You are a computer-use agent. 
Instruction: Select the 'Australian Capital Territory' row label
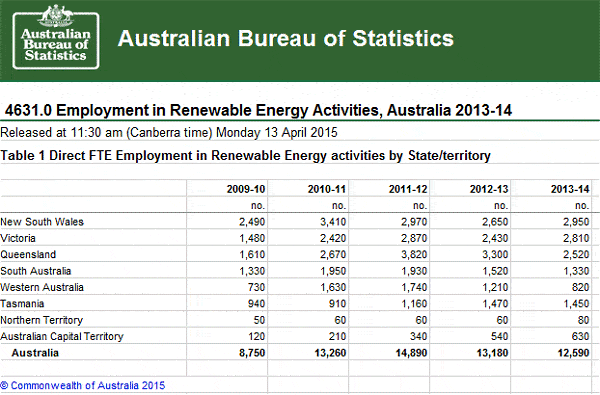[62, 336]
